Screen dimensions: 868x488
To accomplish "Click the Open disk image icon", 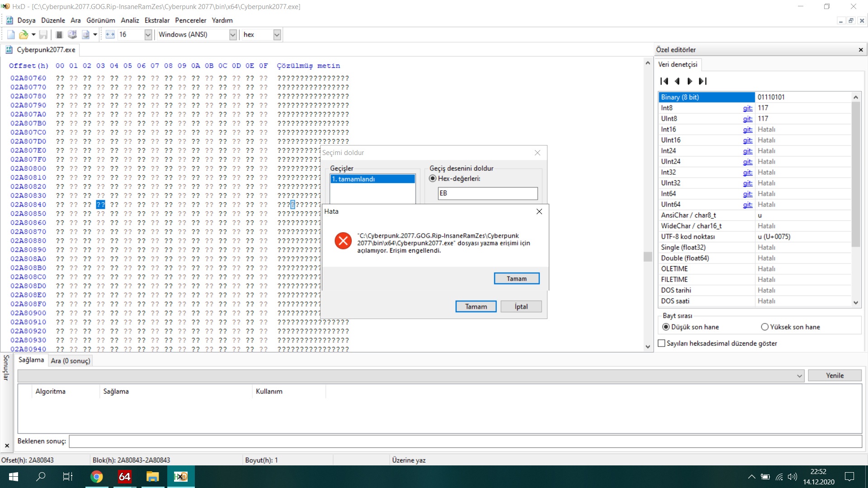I will coord(85,35).
